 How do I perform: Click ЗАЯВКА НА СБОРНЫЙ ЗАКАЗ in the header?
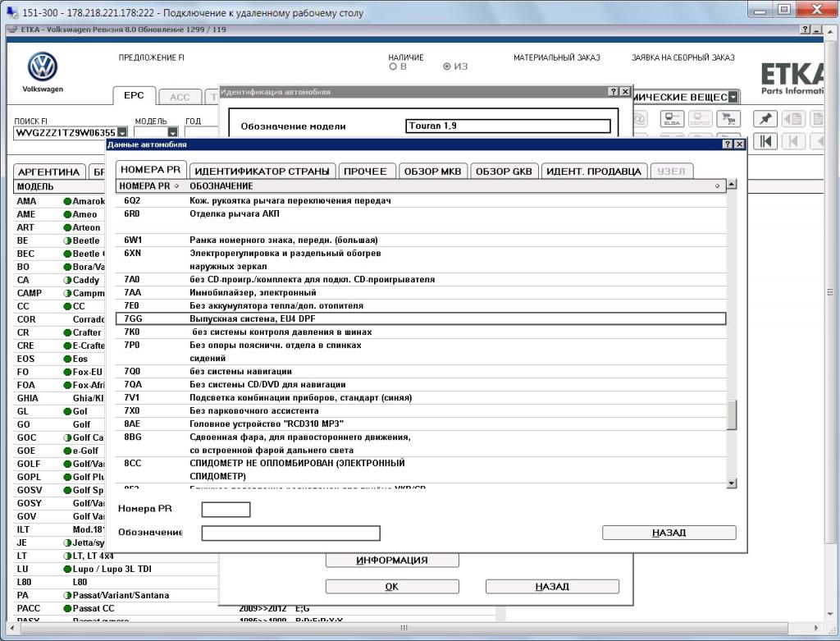click(x=683, y=57)
